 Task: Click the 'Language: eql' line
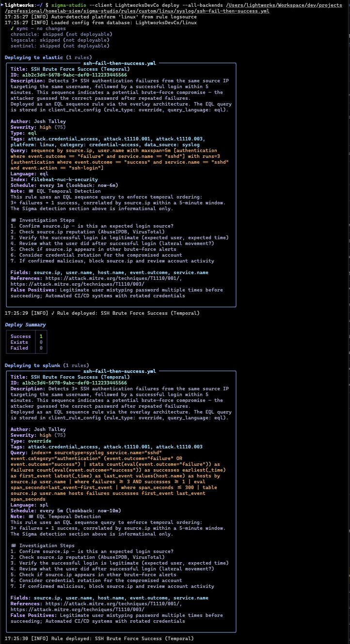30,173
